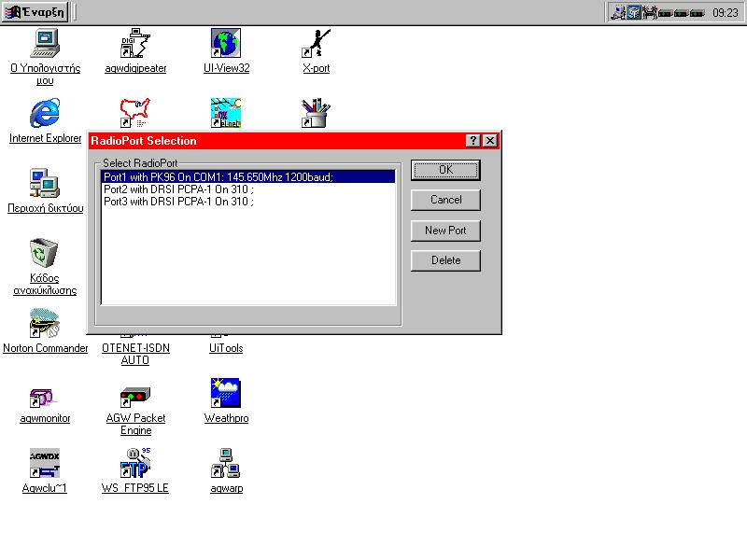This screenshot has height=560, width=747.
Task: Confirm RadioPort selection with OK
Action: tap(445, 170)
